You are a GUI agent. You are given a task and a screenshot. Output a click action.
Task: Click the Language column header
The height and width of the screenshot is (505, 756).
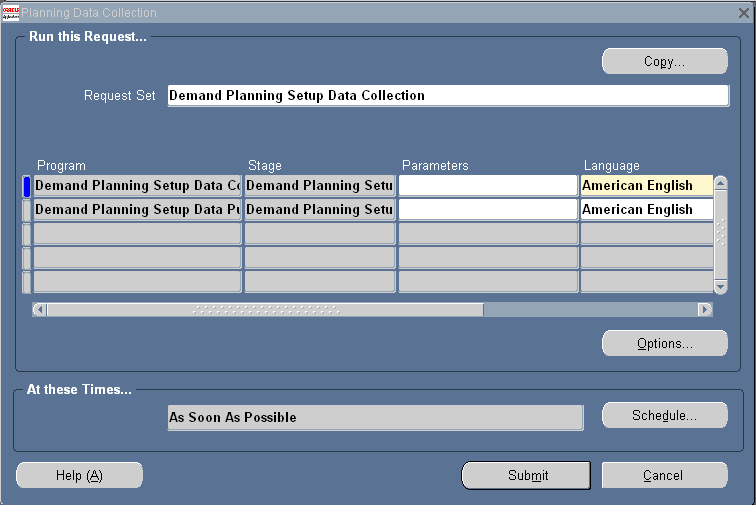(x=611, y=165)
